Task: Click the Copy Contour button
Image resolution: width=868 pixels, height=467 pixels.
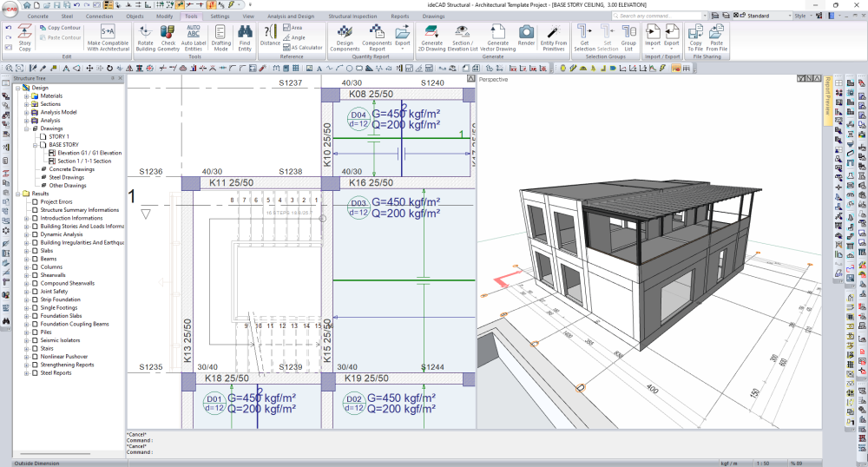Action: coord(59,27)
